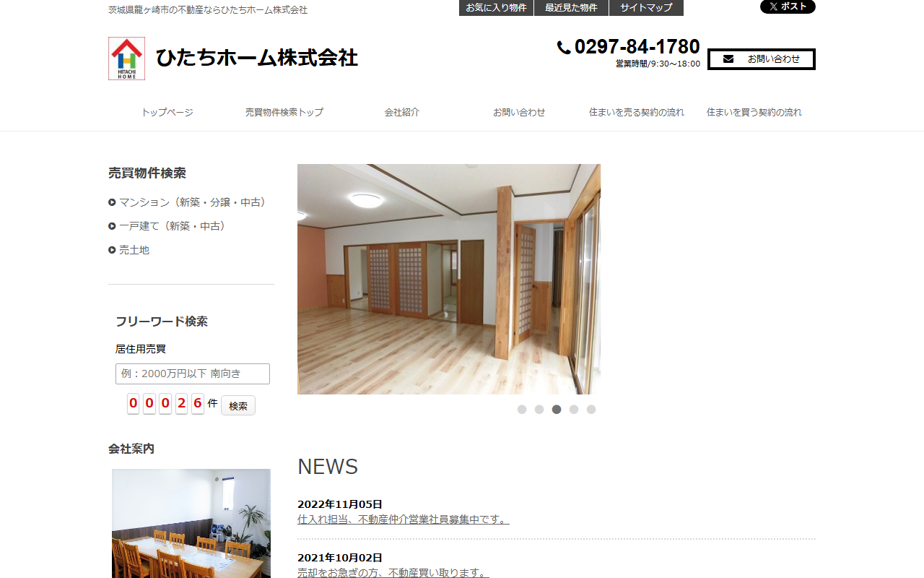Select お問い合わせ in the navigation menu
This screenshot has width=924, height=578.
[519, 113]
